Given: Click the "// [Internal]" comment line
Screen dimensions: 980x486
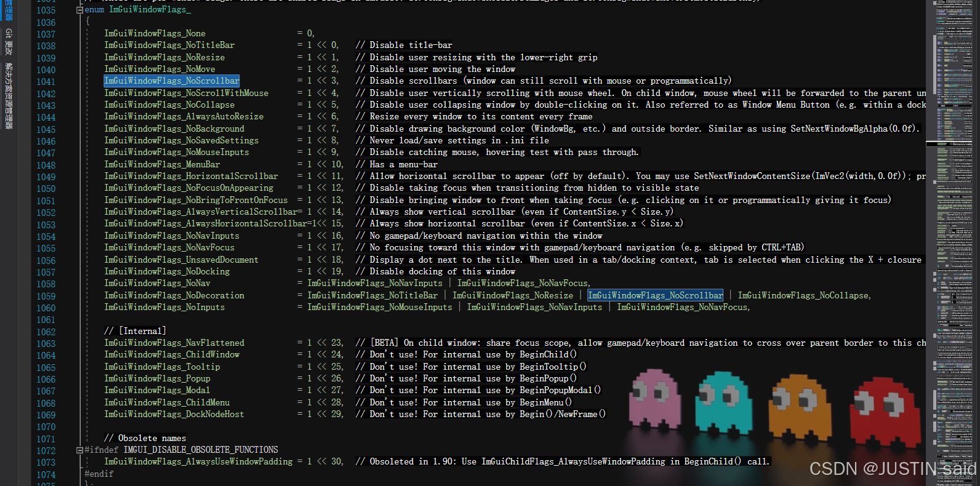Looking at the screenshot, I should pyautogui.click(x=135, y=331).
